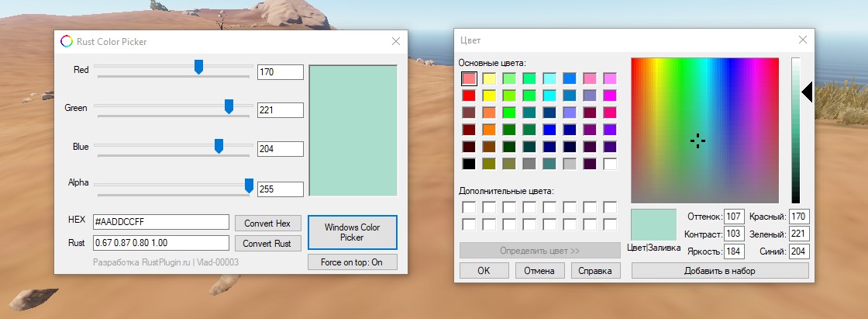Click the Справка help button
868x319 pixels.
pos(596,271)
